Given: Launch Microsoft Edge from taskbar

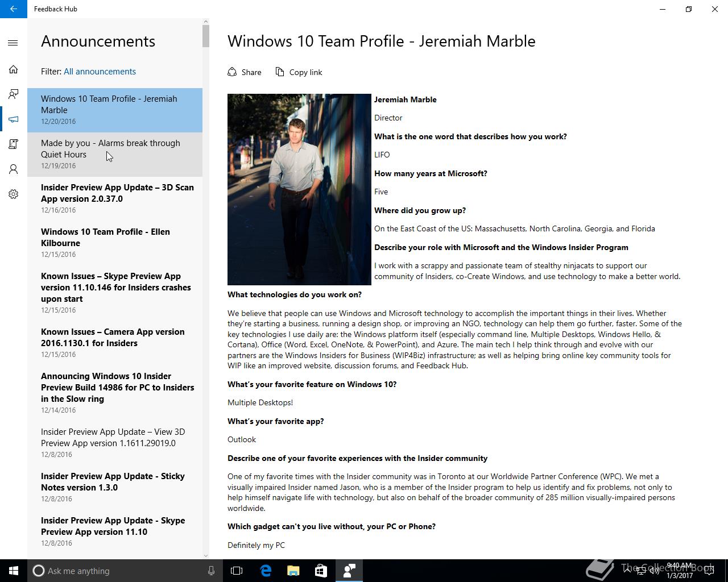Looking at the screenshot, I should (266, 571).
